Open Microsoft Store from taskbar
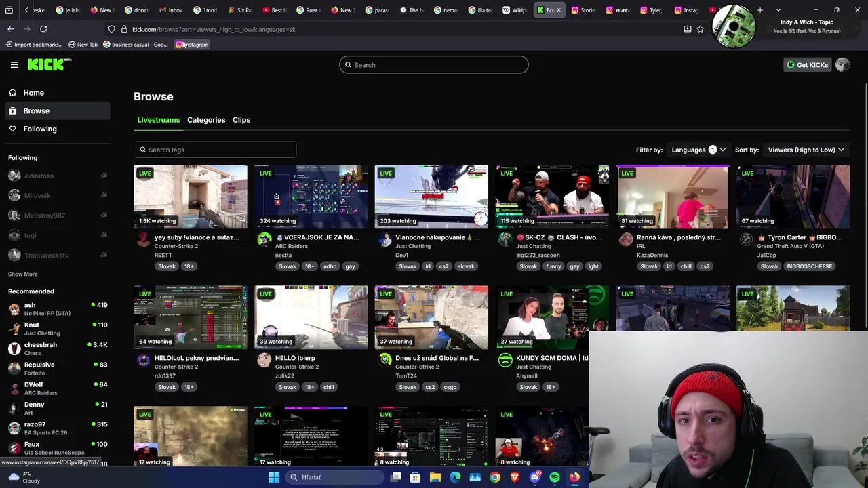 (415, 477)
